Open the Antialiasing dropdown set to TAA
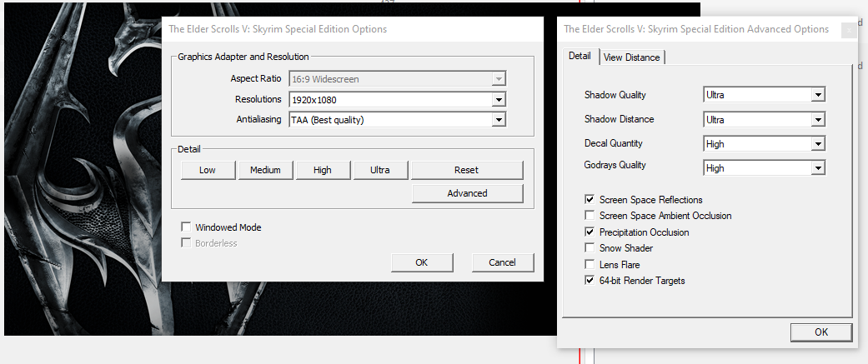The image size is (868, 364). [x=398, y=119]
